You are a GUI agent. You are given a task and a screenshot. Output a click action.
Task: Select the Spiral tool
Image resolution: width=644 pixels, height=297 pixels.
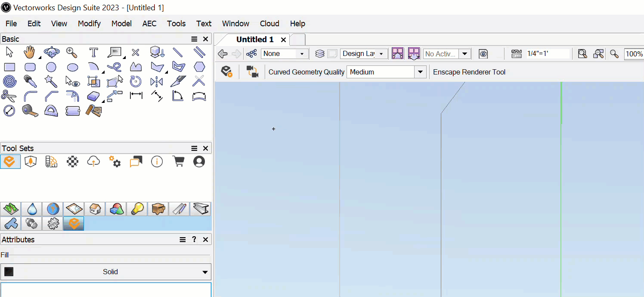click(9, 81)
